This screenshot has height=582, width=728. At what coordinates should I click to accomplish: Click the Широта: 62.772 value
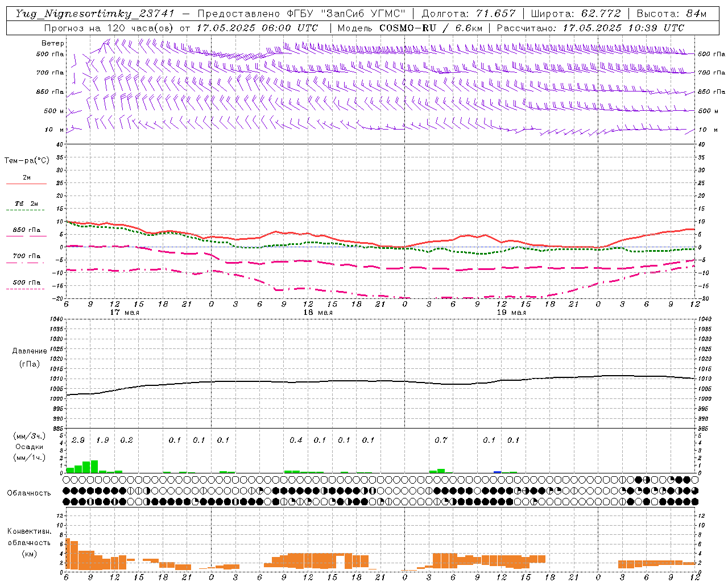click(576, 14)
